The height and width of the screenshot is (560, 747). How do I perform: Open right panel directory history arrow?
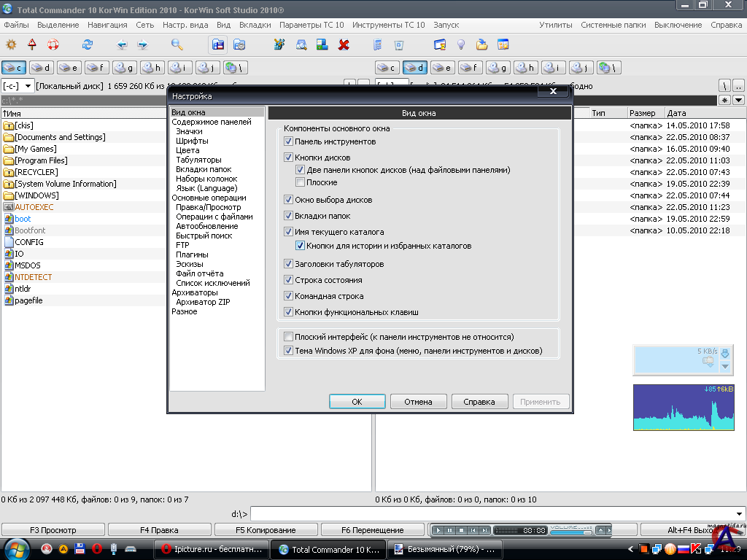click(739, 100)
